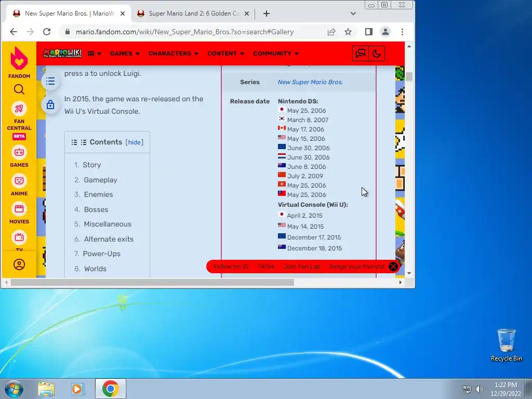
Task: Click the horizontal scrollbar thumb
Action: [x=152, y=282]
